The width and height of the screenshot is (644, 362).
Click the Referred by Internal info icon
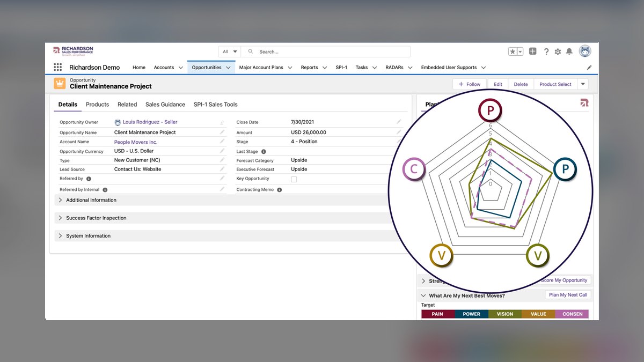coord(105,190)
